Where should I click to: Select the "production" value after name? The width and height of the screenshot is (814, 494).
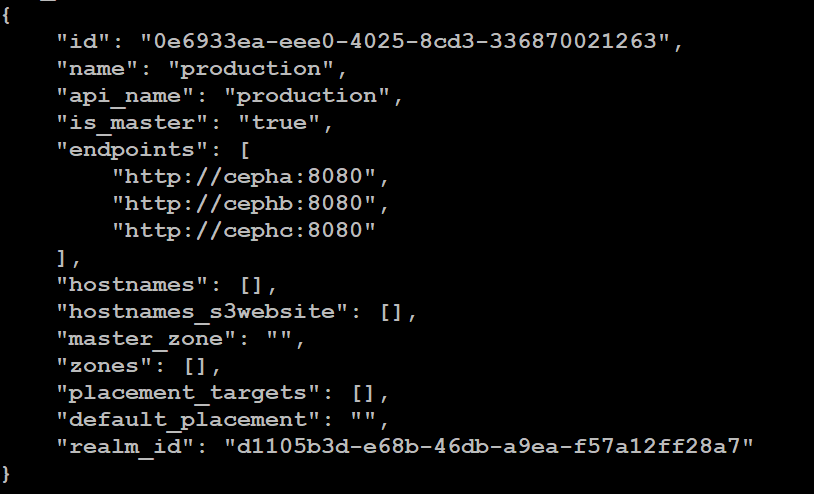[x=251, y=70]
